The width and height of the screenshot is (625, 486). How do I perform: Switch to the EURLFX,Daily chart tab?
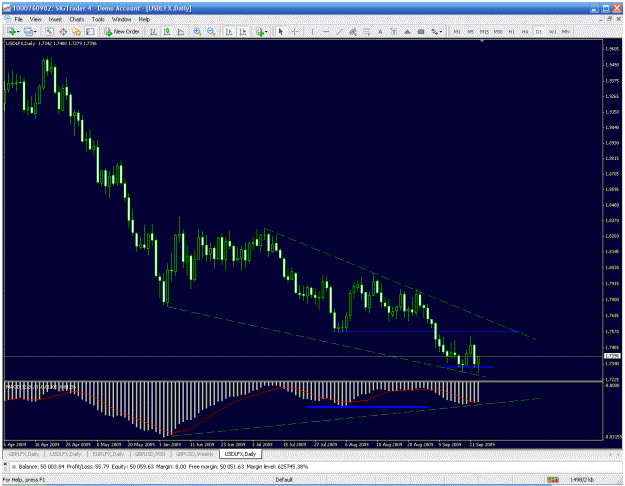(x=108, y=454)
